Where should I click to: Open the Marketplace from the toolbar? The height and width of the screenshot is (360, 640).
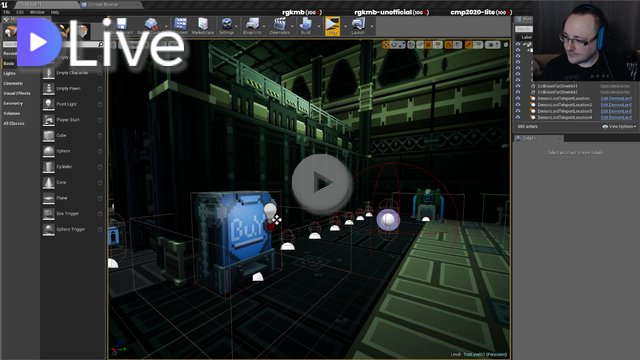point(202,26)
